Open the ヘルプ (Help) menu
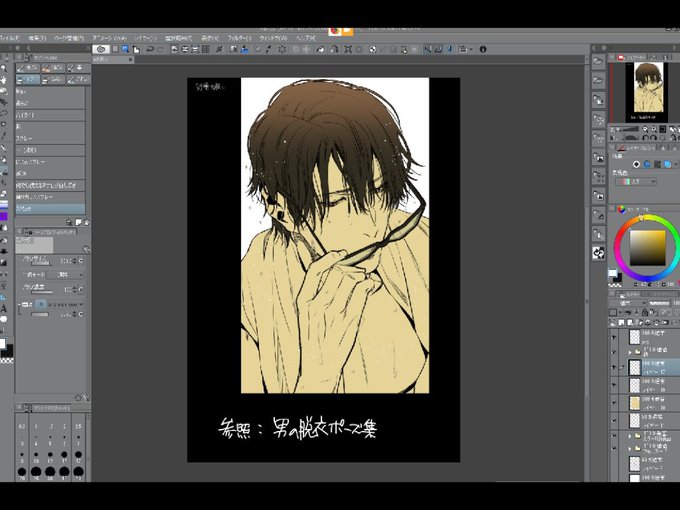Image resolution: width=680 pixels, height=510 pixels. point(306,39)
